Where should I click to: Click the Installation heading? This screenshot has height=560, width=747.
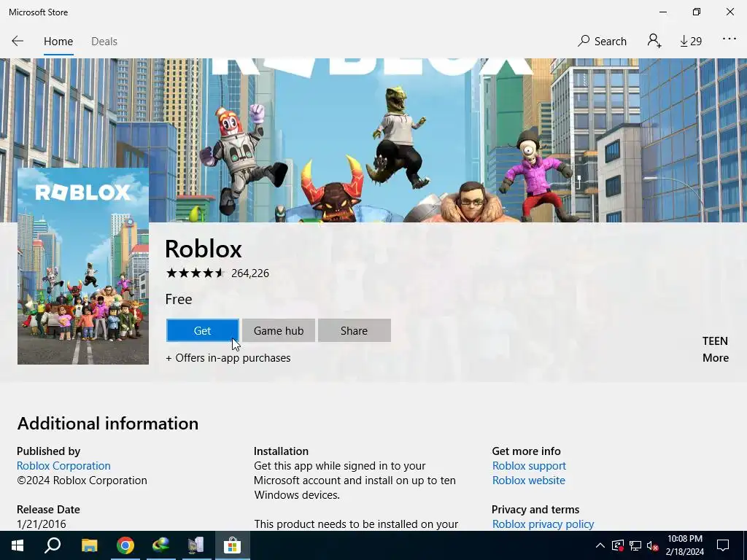(281, 451)
